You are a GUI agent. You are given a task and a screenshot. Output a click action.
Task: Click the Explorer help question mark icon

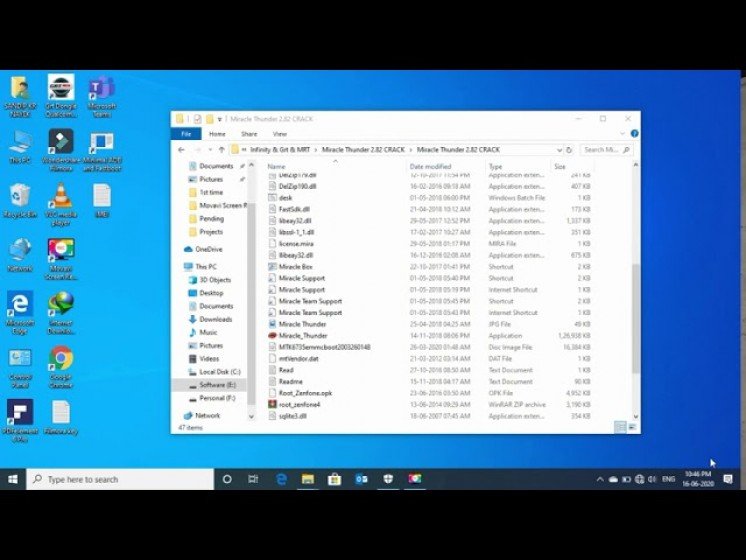point(634,134)
